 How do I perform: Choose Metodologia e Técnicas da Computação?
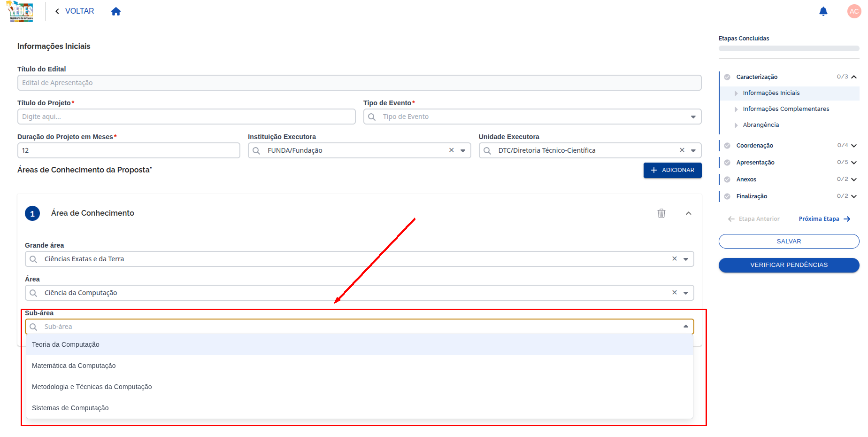360,387
